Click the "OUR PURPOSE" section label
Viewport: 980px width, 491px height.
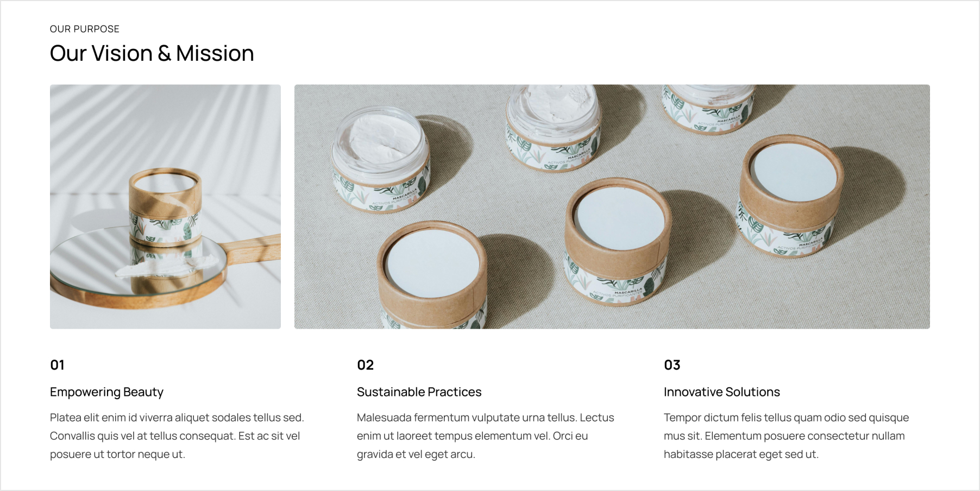(84, 29)
